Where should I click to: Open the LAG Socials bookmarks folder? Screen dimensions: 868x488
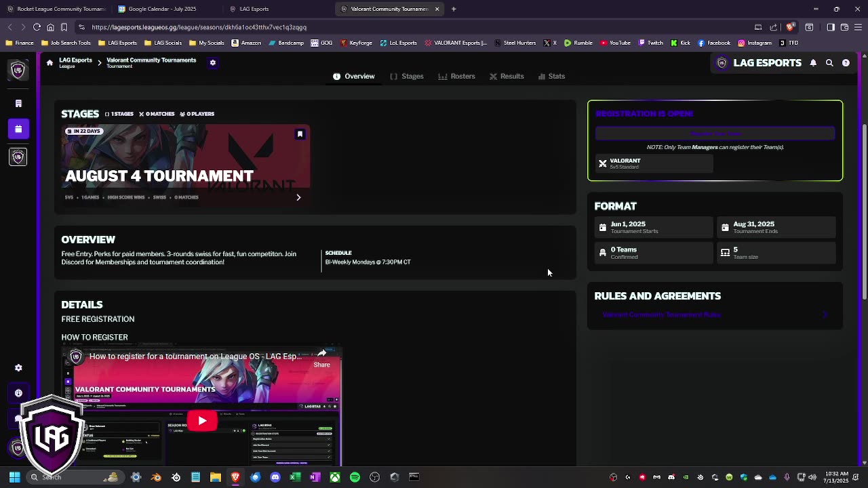163,43
